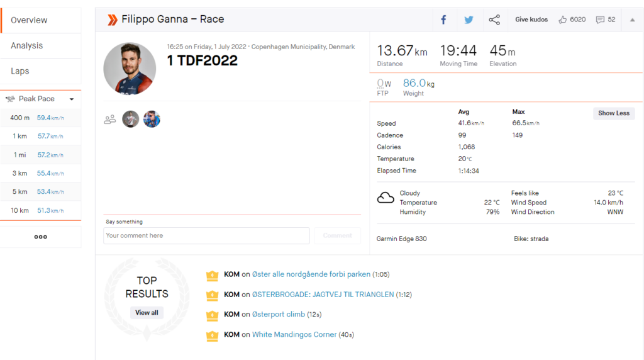Image resolution: width=644 pixels, height=360 pixels.
Task: Click the Give kudos button
Action: [x=531, y=20]
